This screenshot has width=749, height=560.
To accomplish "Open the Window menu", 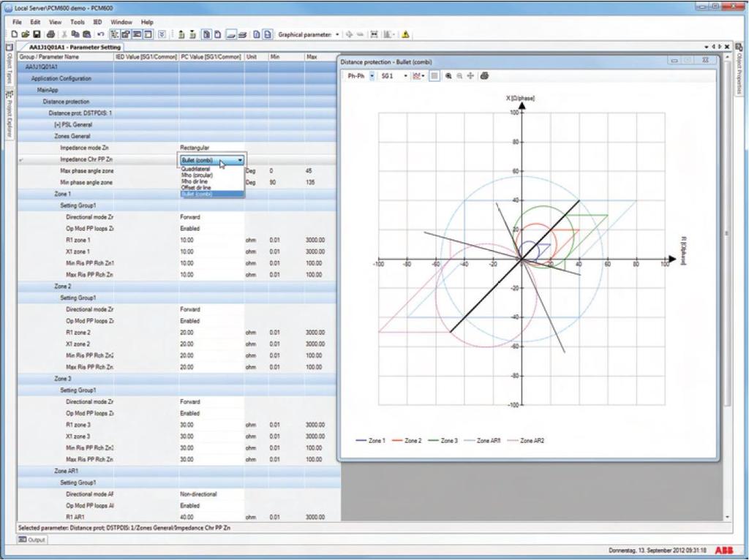I will [x=121, y=22].
